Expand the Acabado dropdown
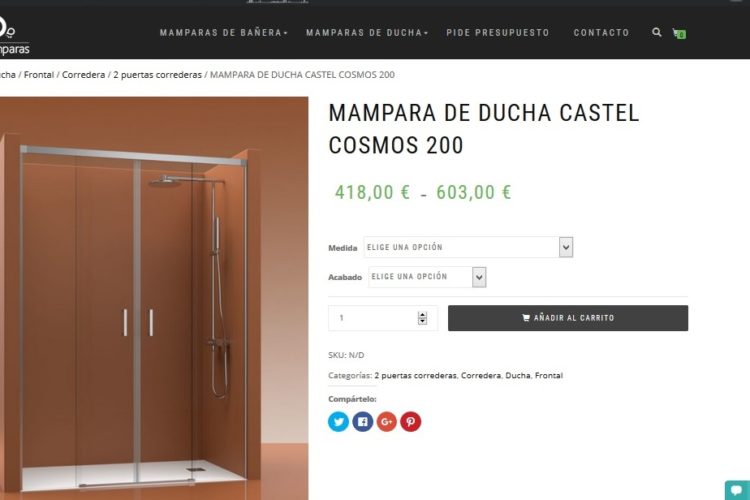The height and width of the screenshot is (500, 750). (x=427, y=277)
